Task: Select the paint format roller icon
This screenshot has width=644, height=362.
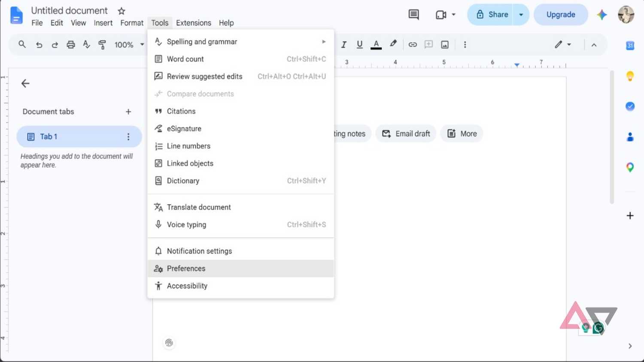Action: (x=102, y=45)
